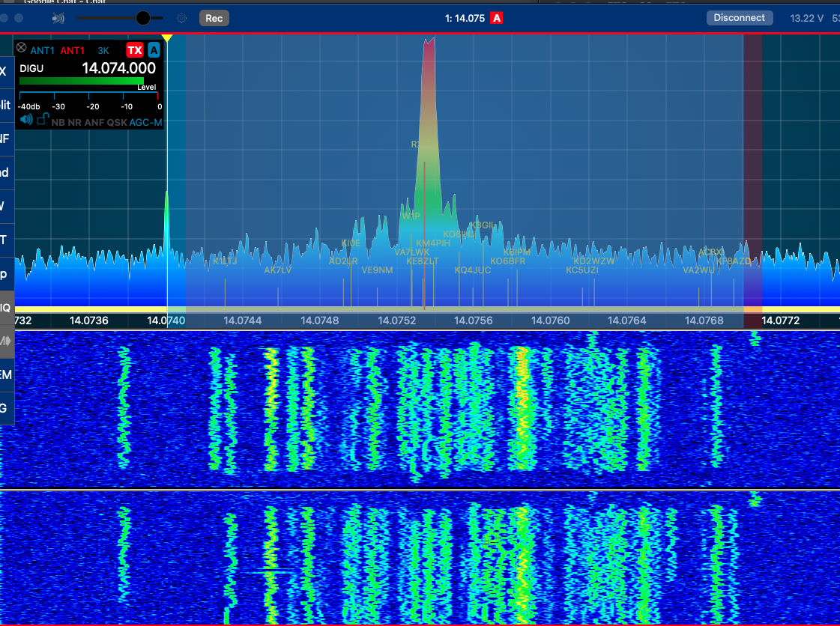Toggle the slice audio speaker icon
The width and height of the screenshot is (840, 626).
click(25, 119)
